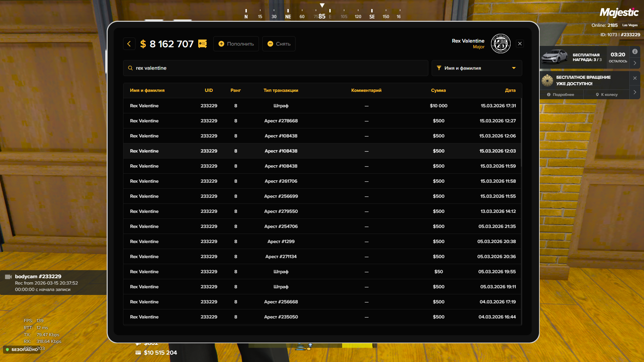Click the back arrow icon
The width and height of the screenshot is (644, 362).
(x=129, y=44)
